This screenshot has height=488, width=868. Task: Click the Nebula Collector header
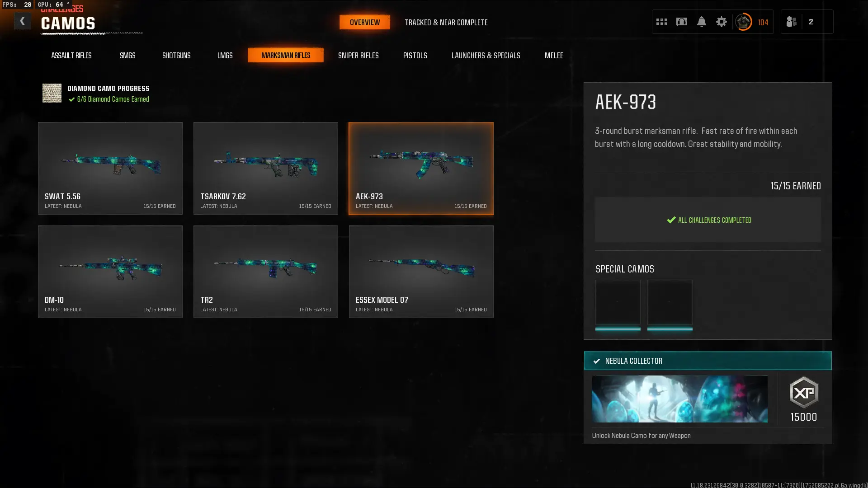click(x=708, y=361)
